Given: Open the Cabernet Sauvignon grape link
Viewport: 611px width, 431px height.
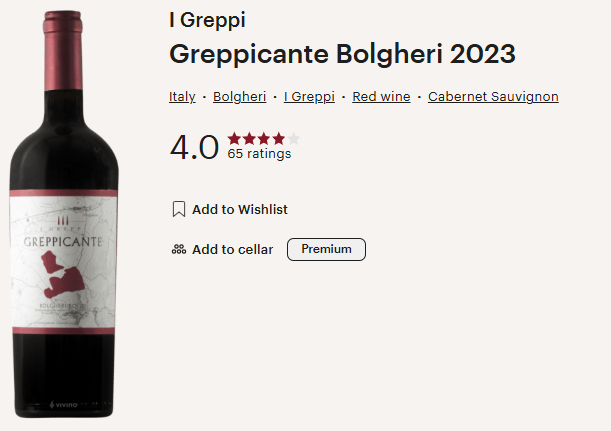Looking at the screenshot, I should point(493,97).
